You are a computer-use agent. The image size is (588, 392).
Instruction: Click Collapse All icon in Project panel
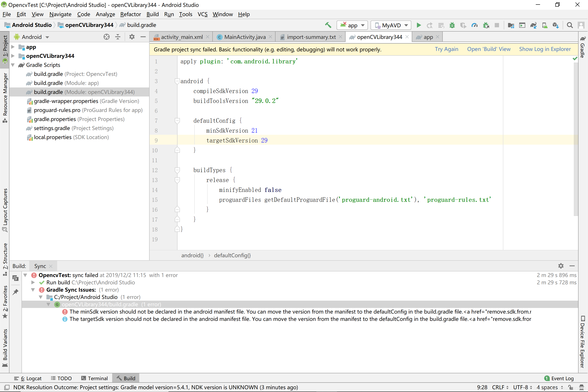(118, 37)
